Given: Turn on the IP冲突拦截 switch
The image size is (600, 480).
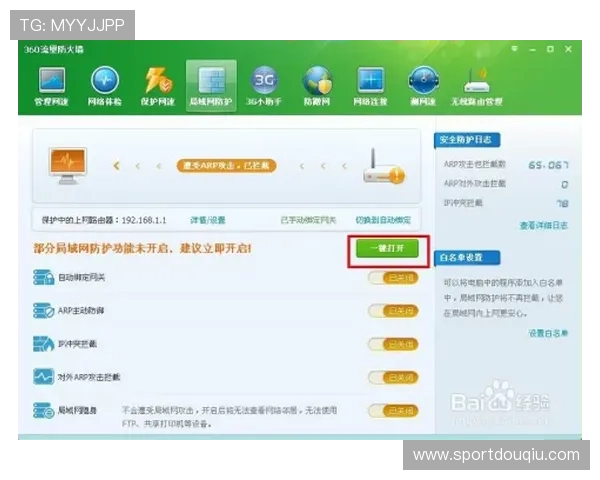Looking at the screenshot, I should [x=393, y=344].
